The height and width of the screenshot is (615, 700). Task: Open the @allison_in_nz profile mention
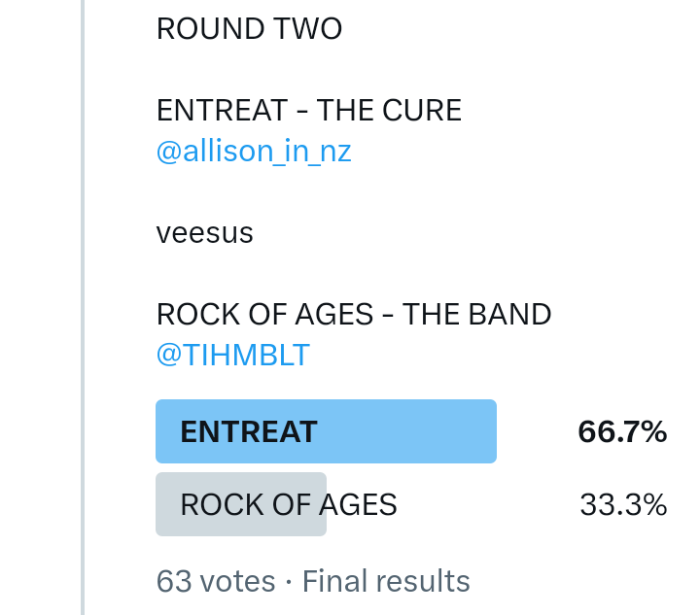click(x=254, y=153)
